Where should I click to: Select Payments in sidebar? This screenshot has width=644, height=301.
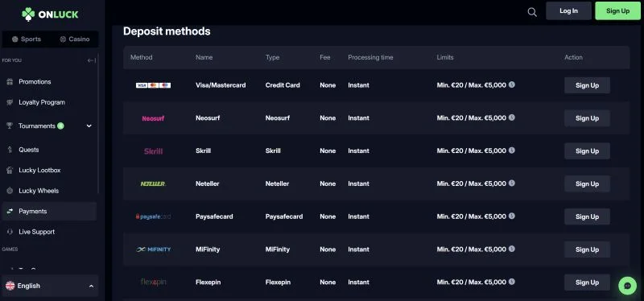point(49,211)
